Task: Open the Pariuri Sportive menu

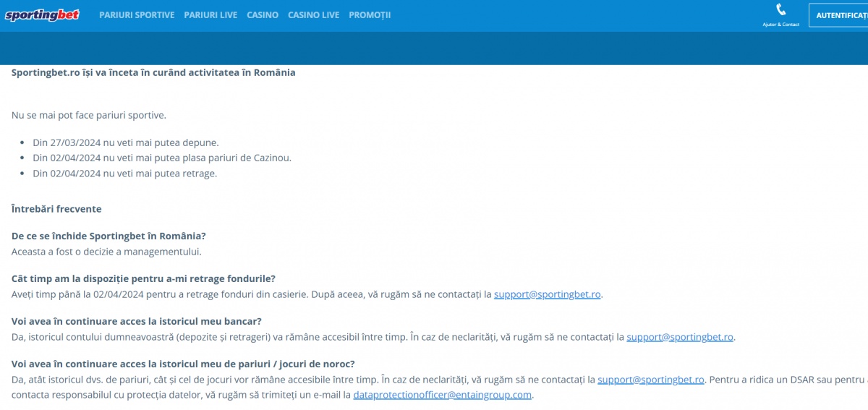Action: click(137, 14)
